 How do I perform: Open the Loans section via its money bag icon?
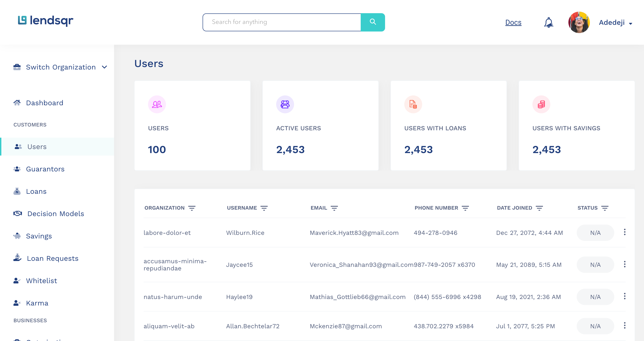[x=17, y=191]
